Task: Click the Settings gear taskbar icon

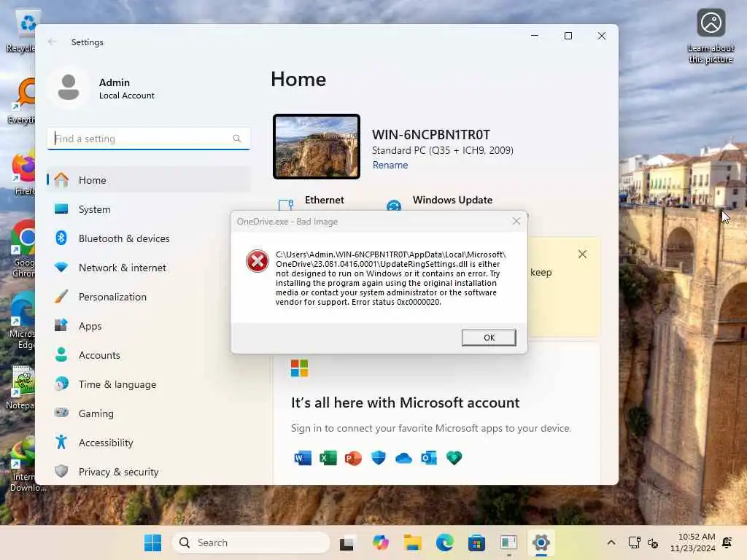Action: [541, 542]
